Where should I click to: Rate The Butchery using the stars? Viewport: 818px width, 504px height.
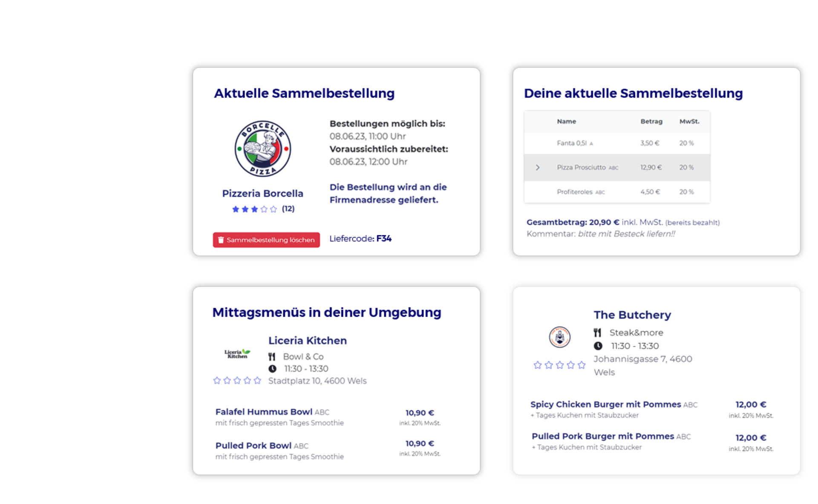pyautogui.click(x=559, y=365)
